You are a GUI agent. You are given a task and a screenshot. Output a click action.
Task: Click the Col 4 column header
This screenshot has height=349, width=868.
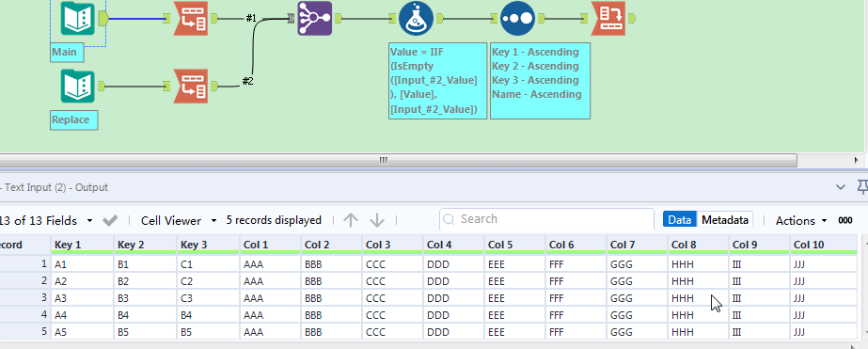[x=454, y=245]
